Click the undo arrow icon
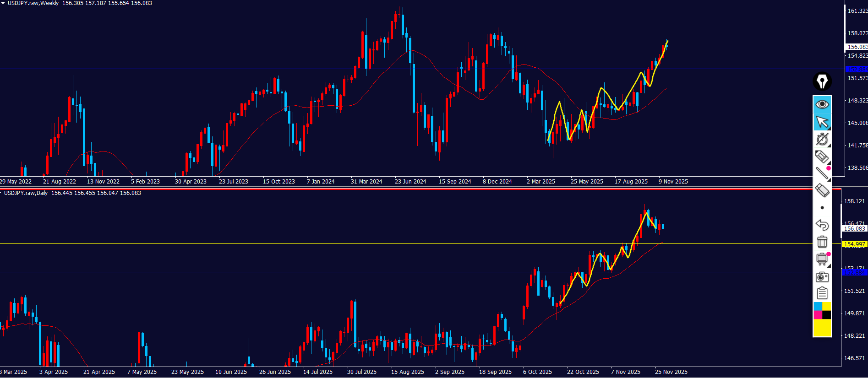 tap(822, 225)
